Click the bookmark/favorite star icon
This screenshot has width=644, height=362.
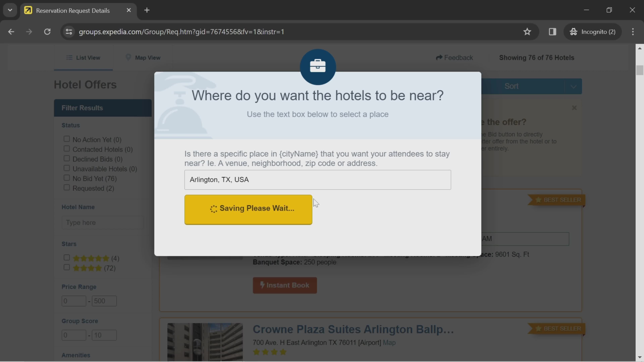tap(527, 31)
